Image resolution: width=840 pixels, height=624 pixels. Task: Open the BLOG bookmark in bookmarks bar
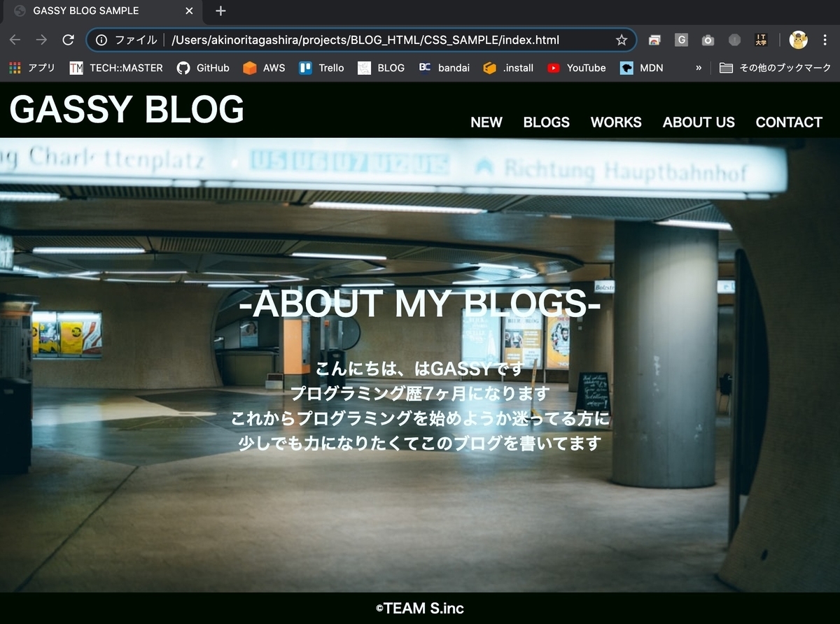[381, 68]
